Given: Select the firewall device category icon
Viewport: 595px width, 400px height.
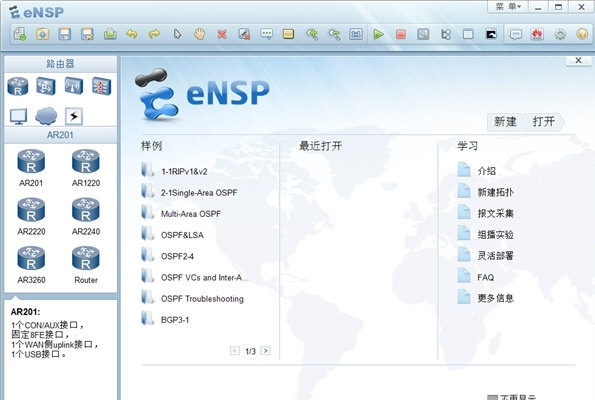Looking at the screenshot, I should click(x=102, y=86).
